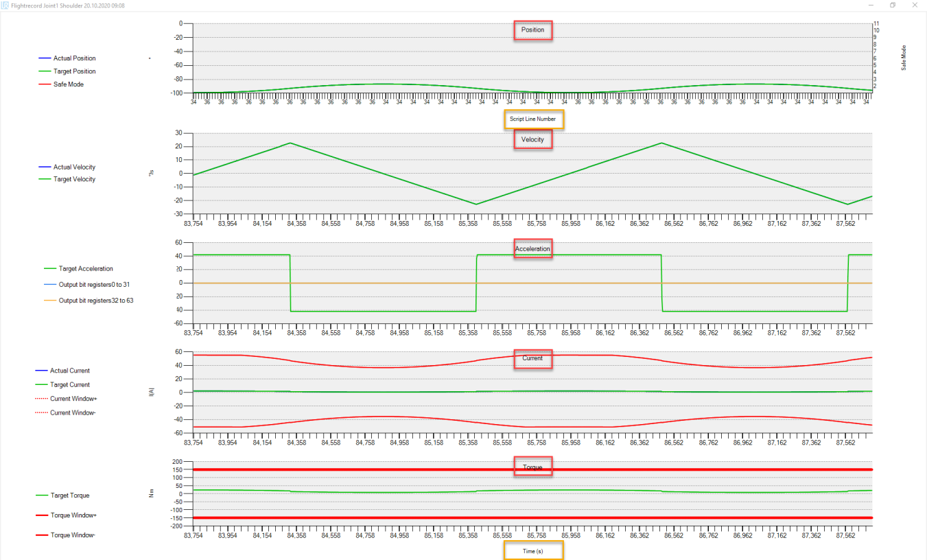This screenshot has height=560, width=927.
Task: Click the Actual Position legend entry
Action: (x=74, y=58)
